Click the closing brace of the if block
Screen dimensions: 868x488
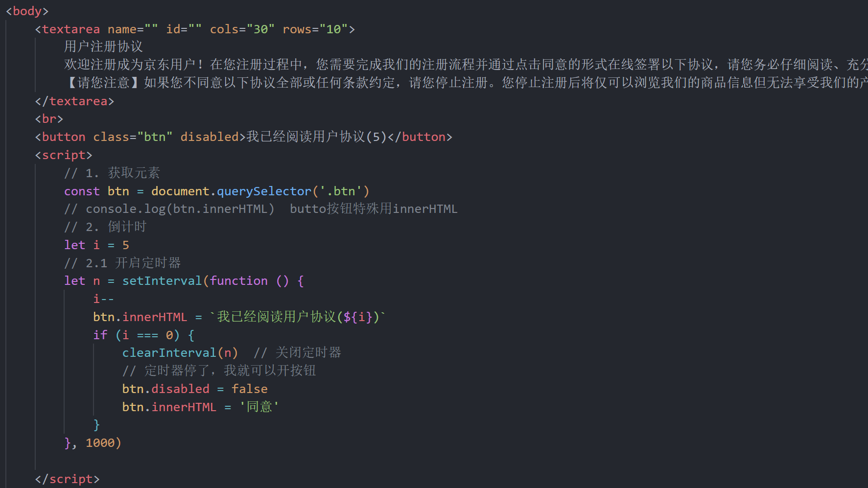(96, 425)
